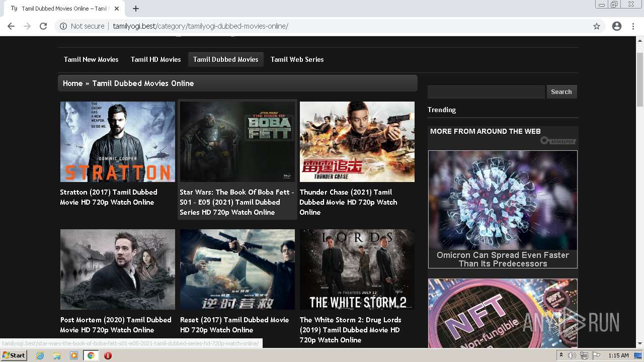The width and height of the screenshot is (644, 362).
Task: Open the Omicron virus ad image
Action: pos(503,200)
